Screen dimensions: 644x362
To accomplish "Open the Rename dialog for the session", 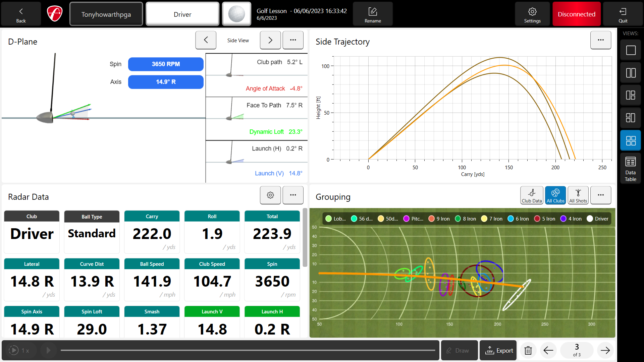I will pos(373,14).
